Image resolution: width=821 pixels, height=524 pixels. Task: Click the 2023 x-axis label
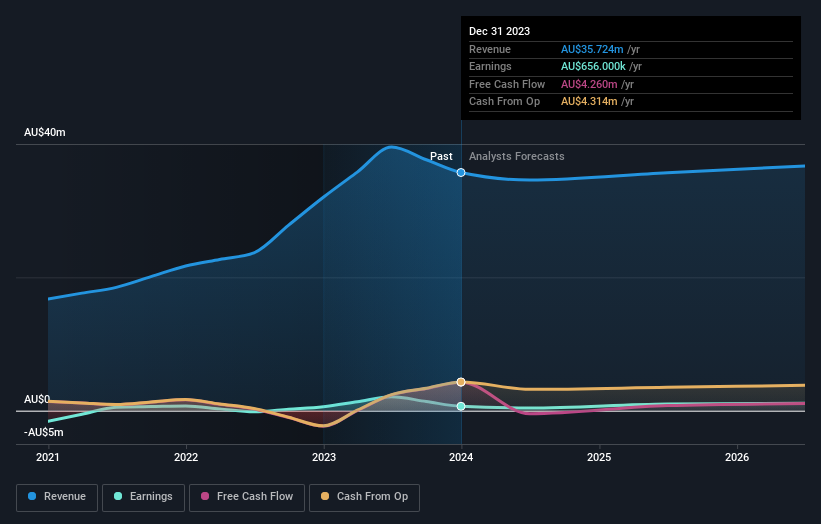pos(324,457)
